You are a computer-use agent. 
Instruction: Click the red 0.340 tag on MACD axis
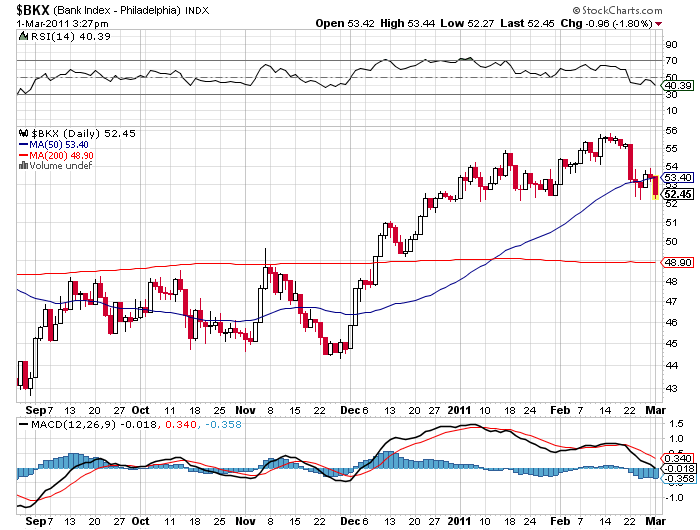pos(678,458)
